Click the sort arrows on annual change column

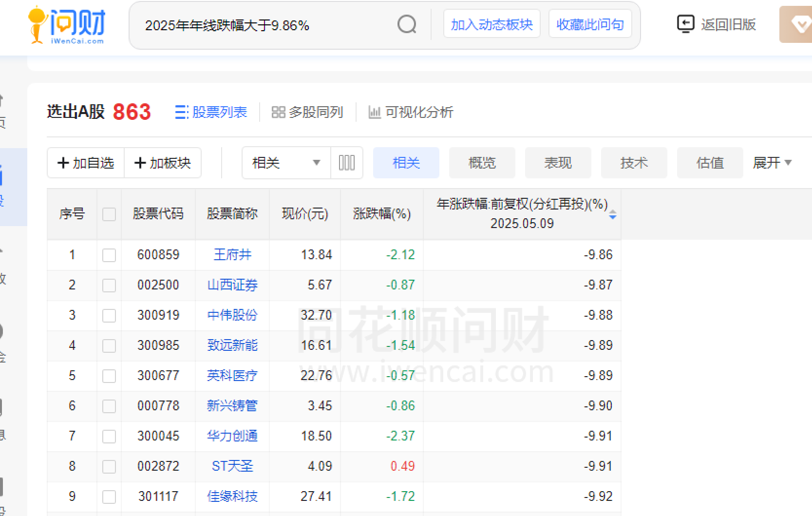click(613, 214)
